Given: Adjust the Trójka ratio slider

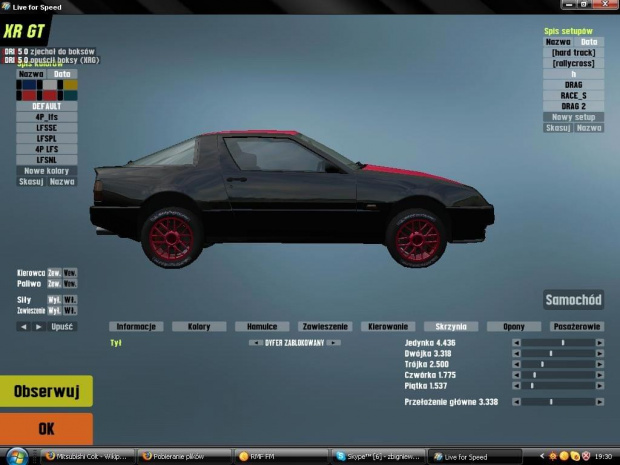Looking at the screenshot, I should [558, 364].
